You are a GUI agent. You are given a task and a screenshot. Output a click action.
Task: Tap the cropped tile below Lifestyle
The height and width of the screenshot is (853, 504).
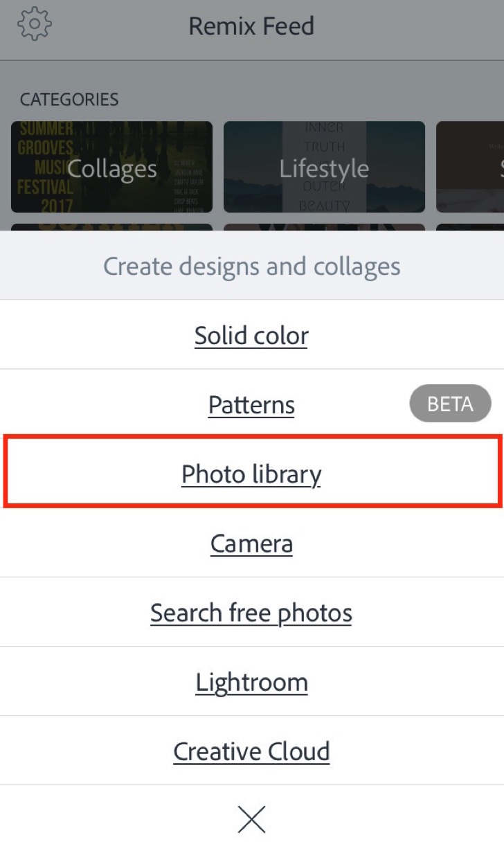coord(324,226)
